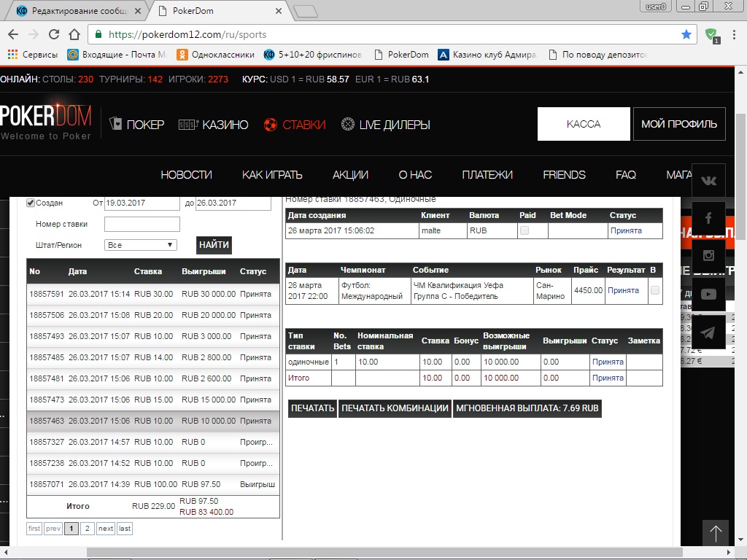Click the Принята status link in the event row
Viewport: 747px width, 560px height.
pos(623,290)
